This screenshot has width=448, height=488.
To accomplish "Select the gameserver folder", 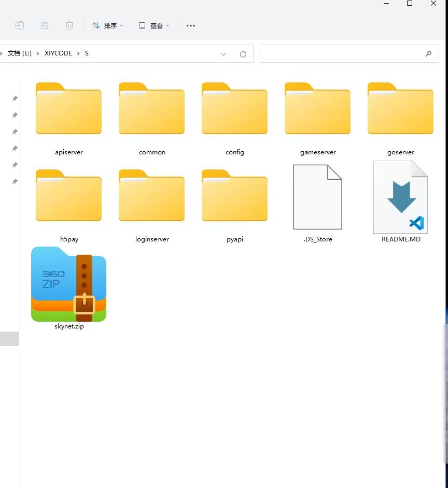I will 317,110.
